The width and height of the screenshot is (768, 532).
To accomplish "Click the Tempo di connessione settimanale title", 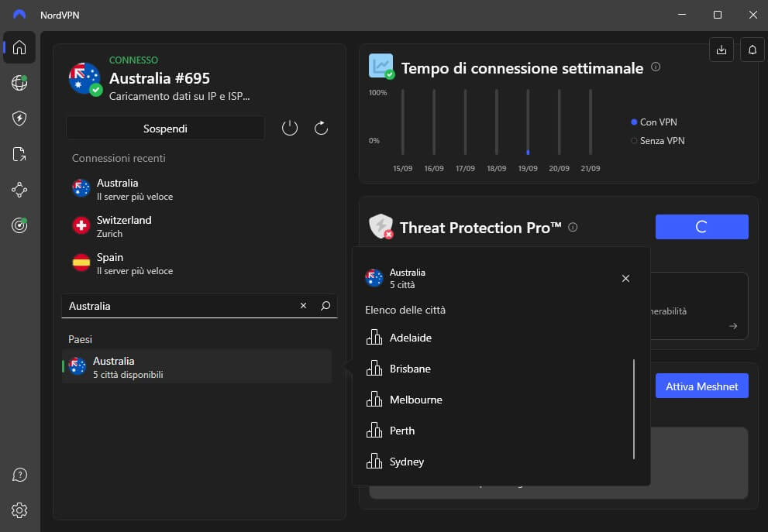I will pos(522,68).
